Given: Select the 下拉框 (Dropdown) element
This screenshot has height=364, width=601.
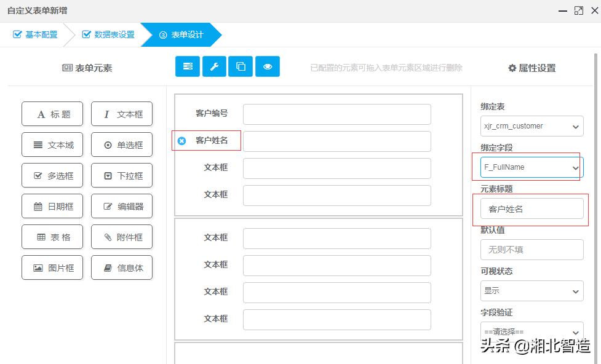Looking at the screenshot, I should tap(121, 175).
